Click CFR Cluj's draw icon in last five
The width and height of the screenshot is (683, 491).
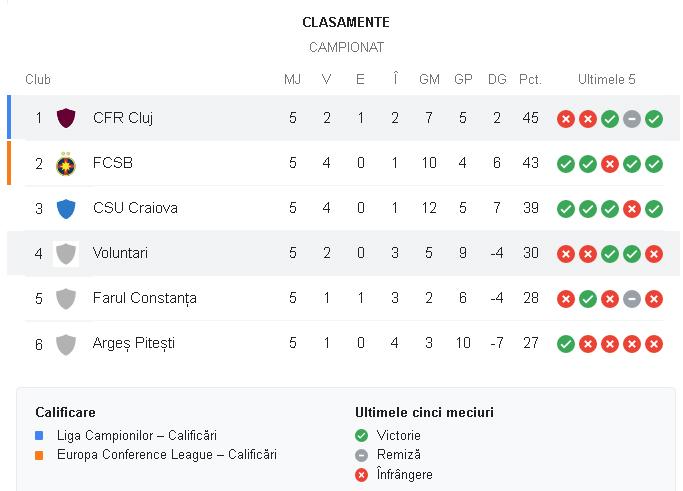pos(632,119)
